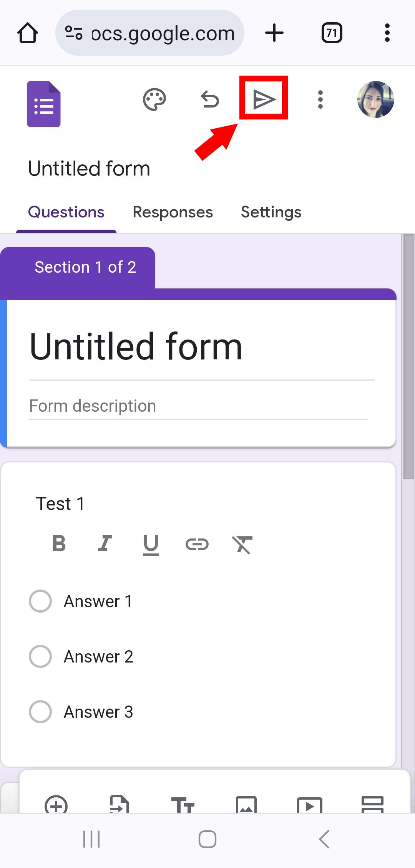Remove formatting from the question title
The image size is (415, 868).
243,543
